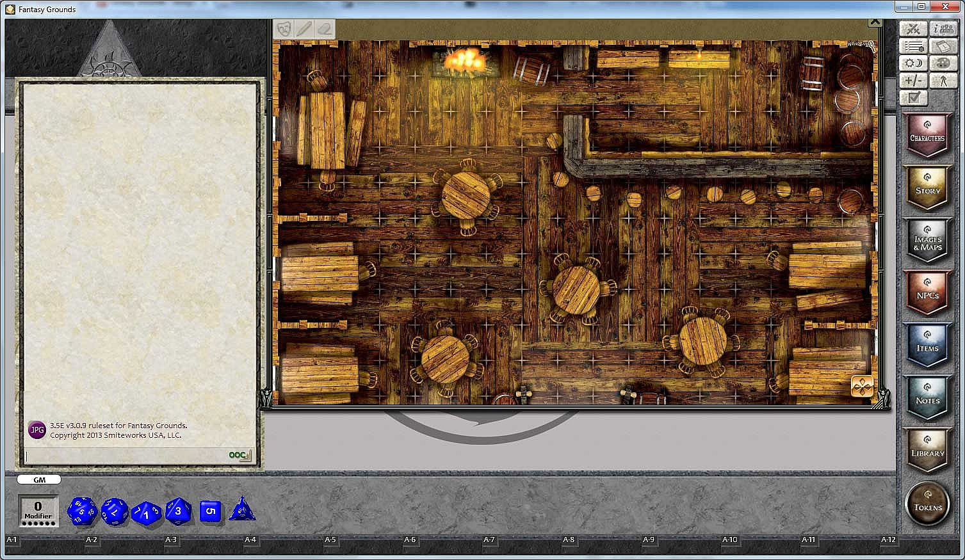This screenshot has width=965, height=560.
Task: Open the plus/minus Effects icon
Action: click(913, 81)
